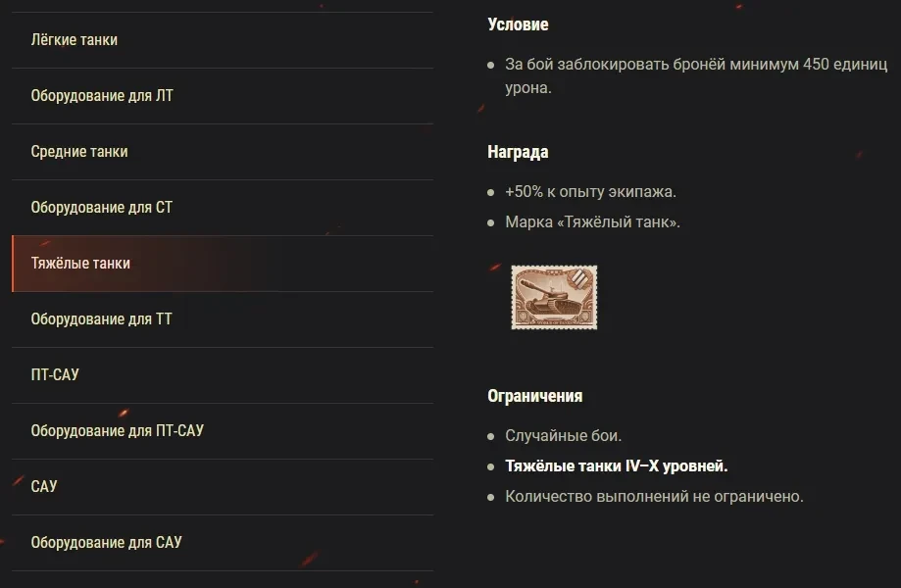Click the Награда heading
901x588 pixels.
click(518, 152)
